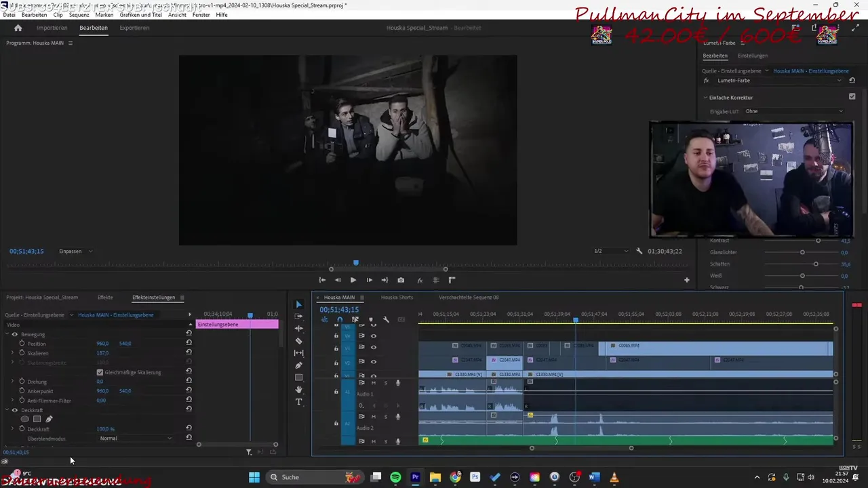868x488 pixels.
Task: Toggle Gleichmäßige Skalierung checkbox
Action: [100, 372]
